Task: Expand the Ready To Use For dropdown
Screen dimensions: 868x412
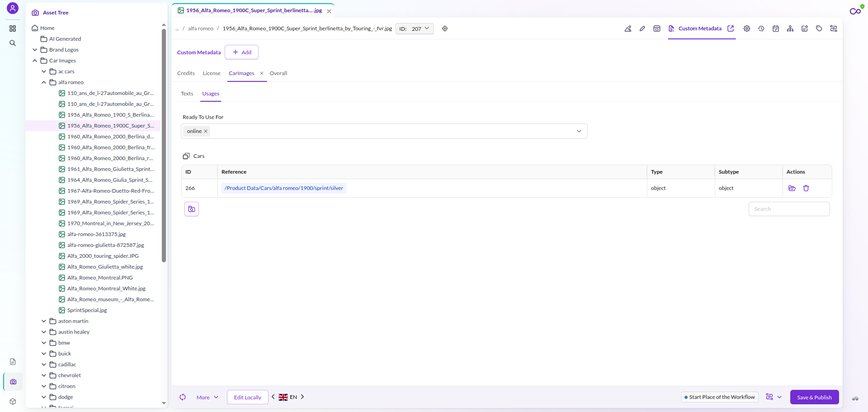Action: pyautogui.click(x=579, y=131)
